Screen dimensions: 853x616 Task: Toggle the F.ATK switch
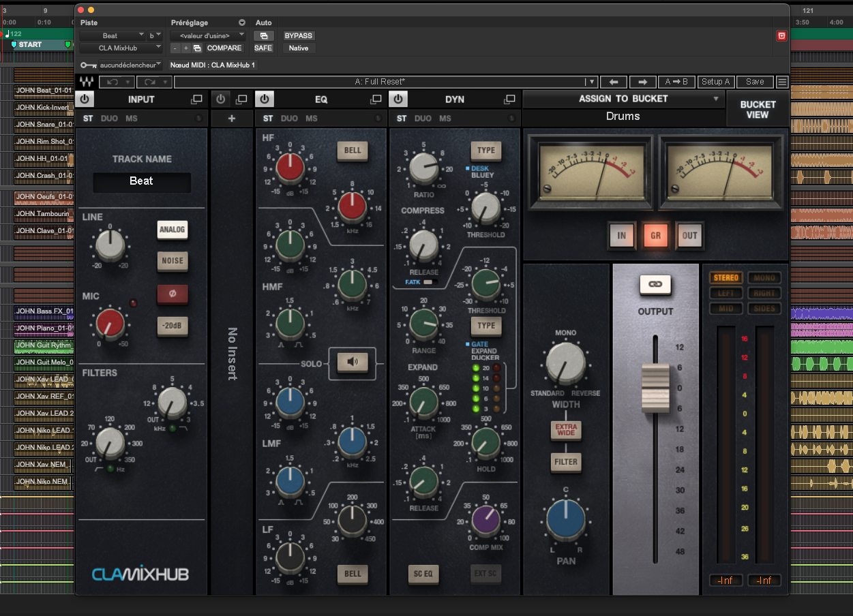(x=430, y=281)
